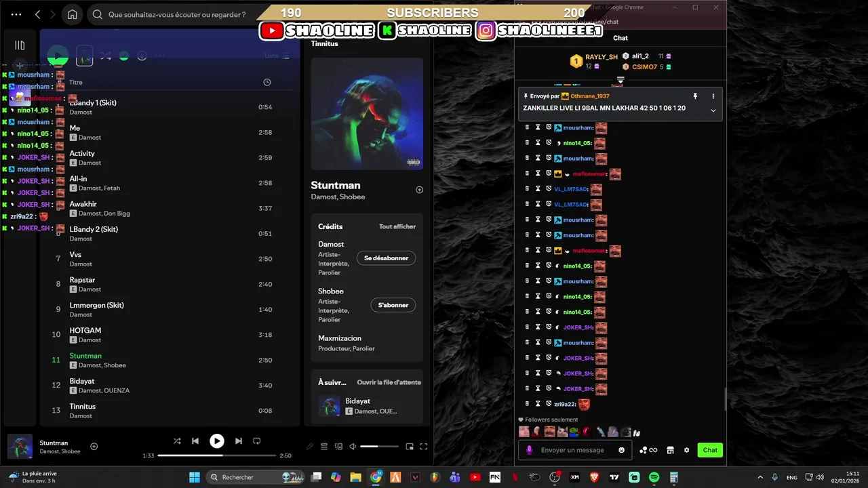Click the album's green play button
This screenshot has width=868, height=488.
click(58, 56)
